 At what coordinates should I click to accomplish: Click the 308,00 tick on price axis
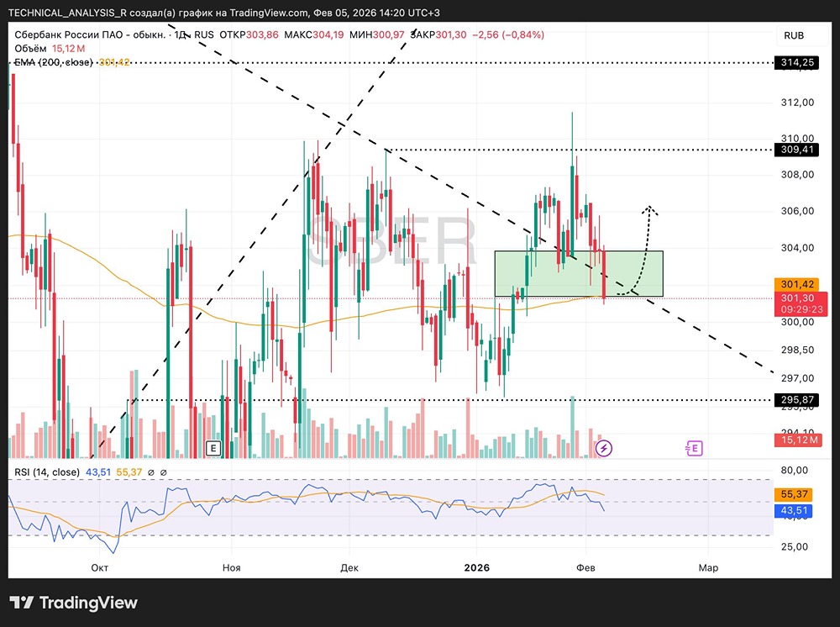tap(797, 174)
